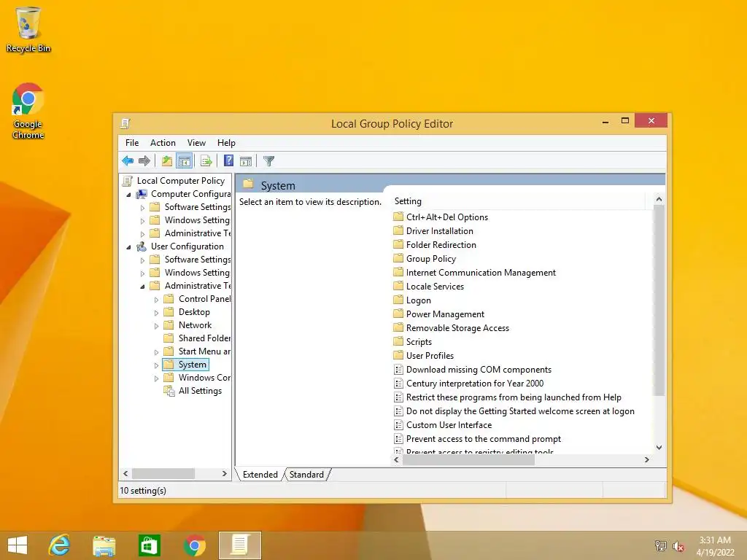Image resolution: width=747 pixels, height=560 pixels.
Task: Open the View menu
Action: [x=196, y=143]
